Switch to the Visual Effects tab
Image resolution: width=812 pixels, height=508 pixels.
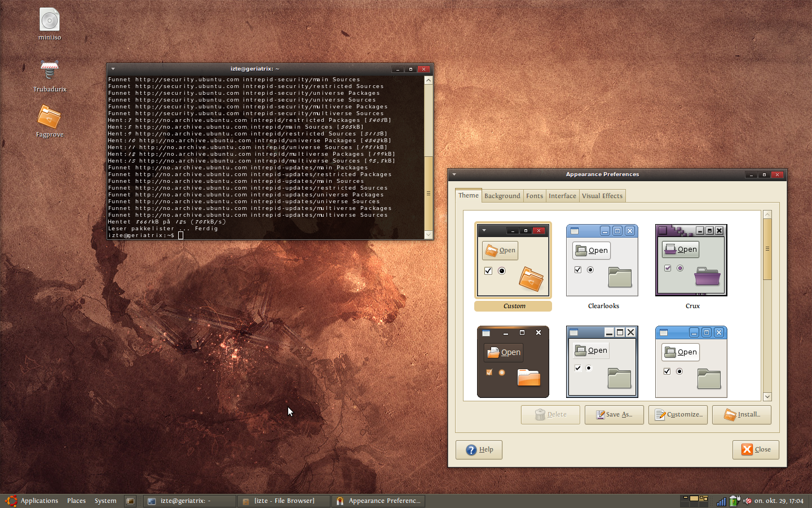(602, 196)
